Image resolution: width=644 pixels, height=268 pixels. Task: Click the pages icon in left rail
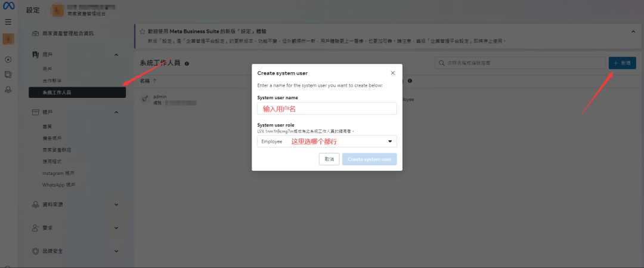[x=8, y=75]
